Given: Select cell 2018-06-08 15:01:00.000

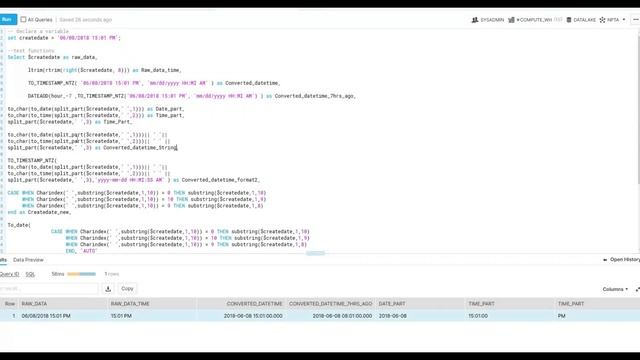Looking at the screenshot, I should [x=253, y=316].
